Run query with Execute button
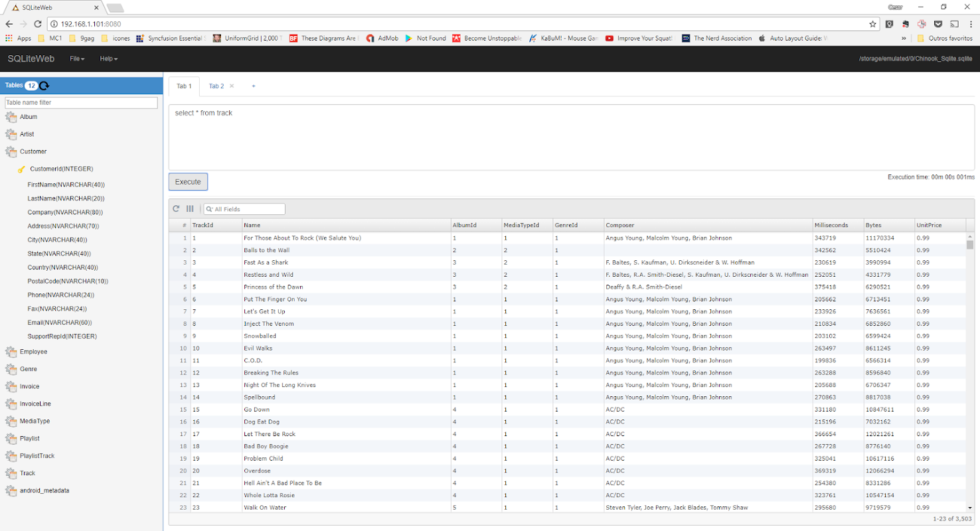 point(188,182)
